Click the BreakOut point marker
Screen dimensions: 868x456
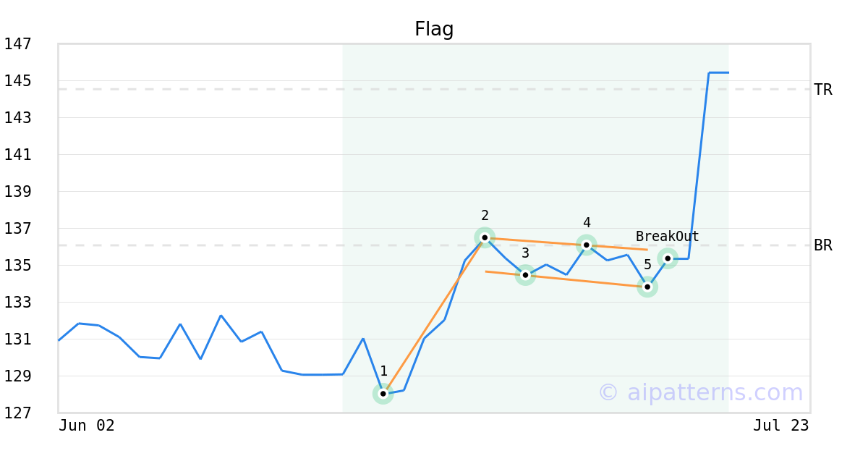coord(668,258)
